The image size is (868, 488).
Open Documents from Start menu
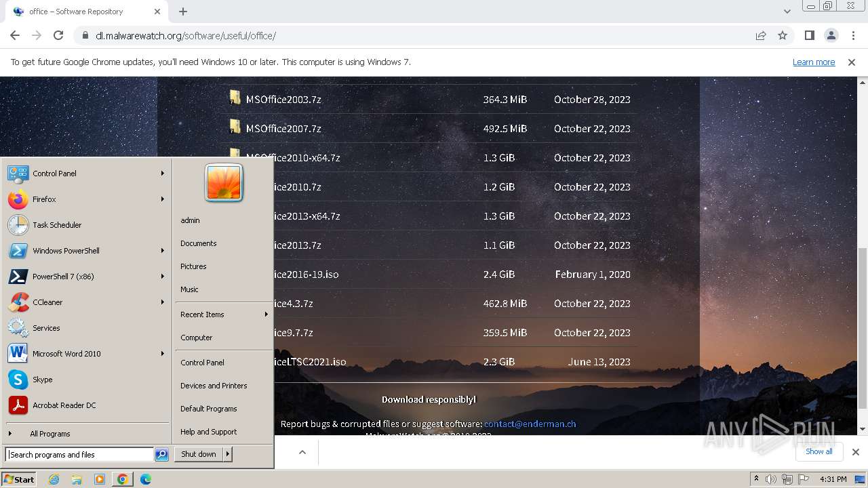[199, 243]
